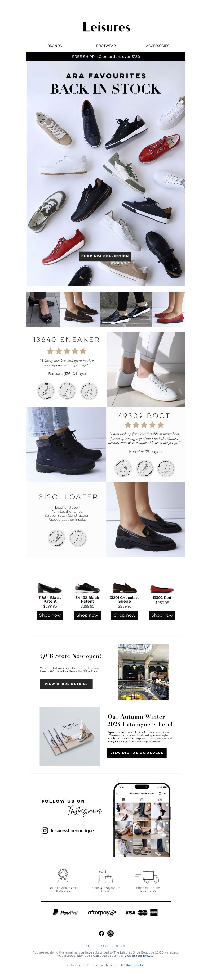Open the Facebook icon in footer
Image resolution: width=212 pixels, height=980 pixels.
[101, 933]
